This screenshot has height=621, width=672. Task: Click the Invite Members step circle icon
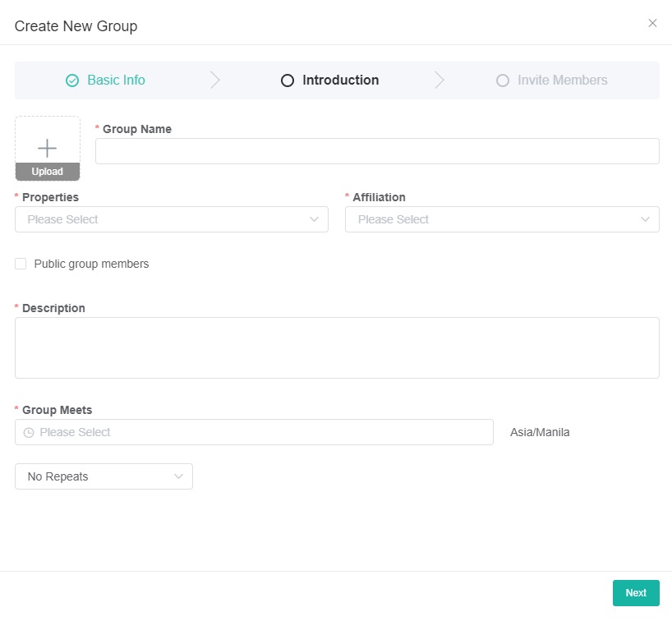tap(503, 80)
